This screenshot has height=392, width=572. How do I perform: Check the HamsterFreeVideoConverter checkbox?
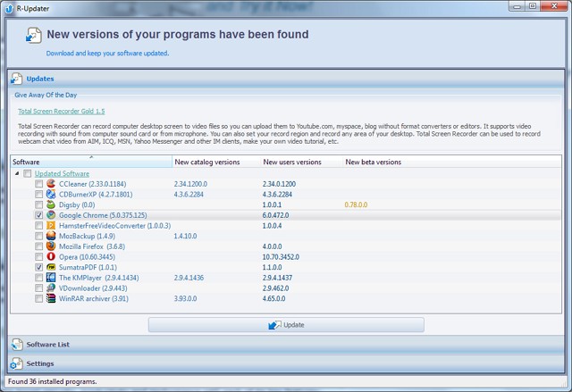[x=38, y=226]
